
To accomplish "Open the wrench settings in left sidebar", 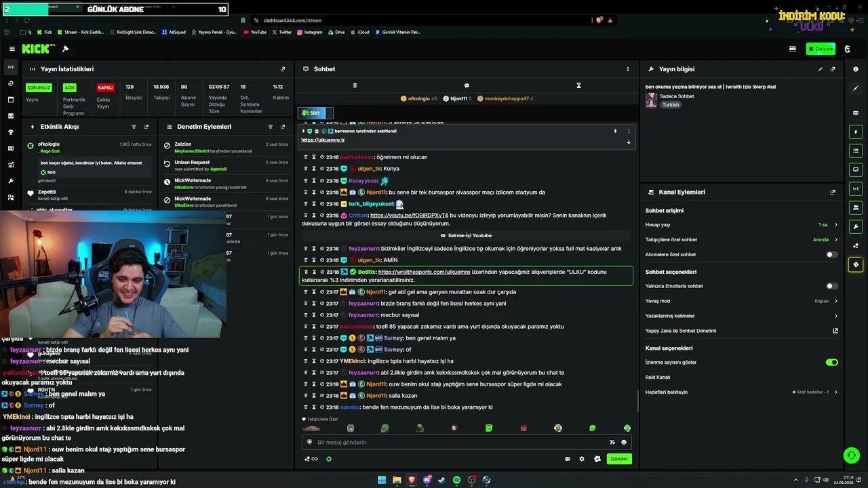I will [x=11, y=181].
